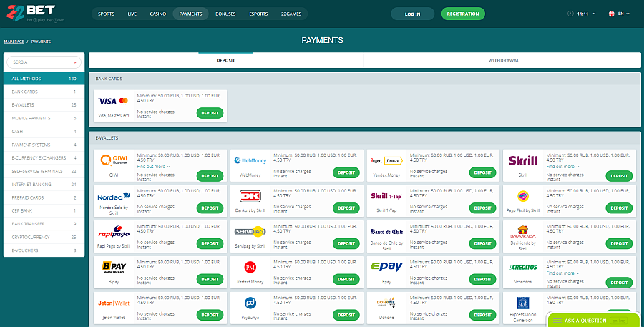This screenshot has height=327, width=644.
Task: Click the Express Union Cameroon logo
Action: (x=523, y=303)
